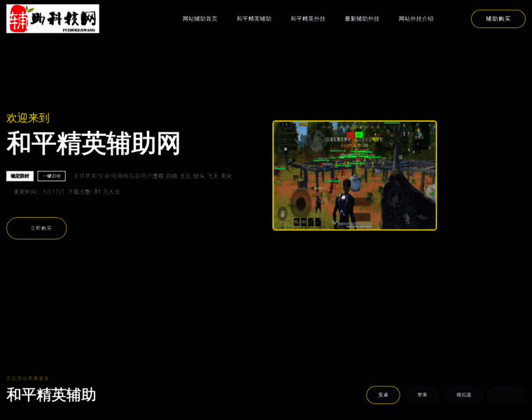
Task: Click the yellow 欢迎来到 text
Action: 28,118
